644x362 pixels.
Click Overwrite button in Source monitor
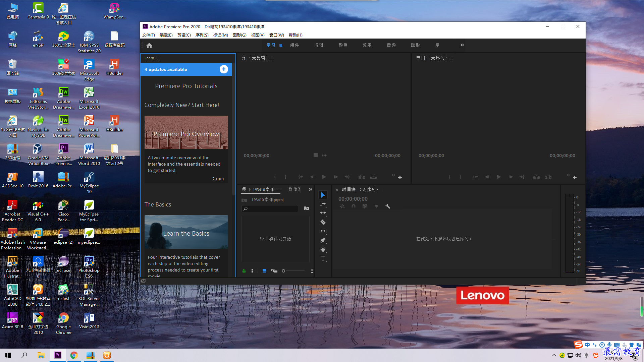coord(373,177)
